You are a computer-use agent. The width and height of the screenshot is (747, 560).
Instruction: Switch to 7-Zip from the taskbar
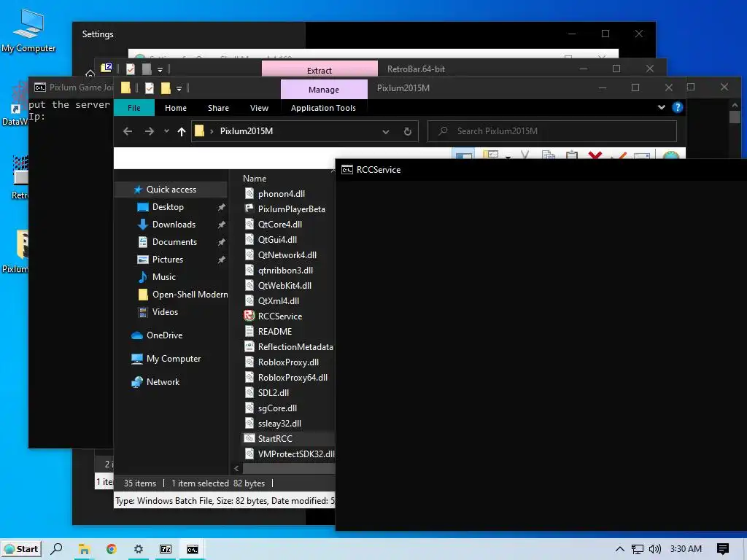coord(166,549)
